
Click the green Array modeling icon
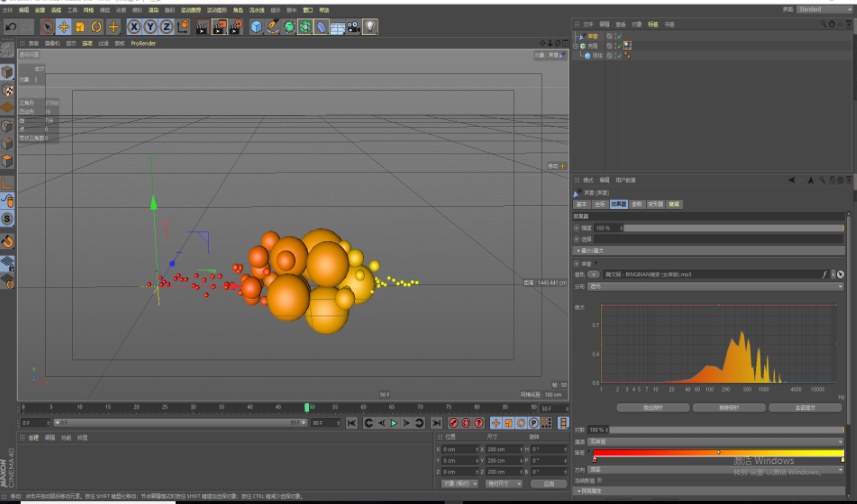(x=305, y=26)
